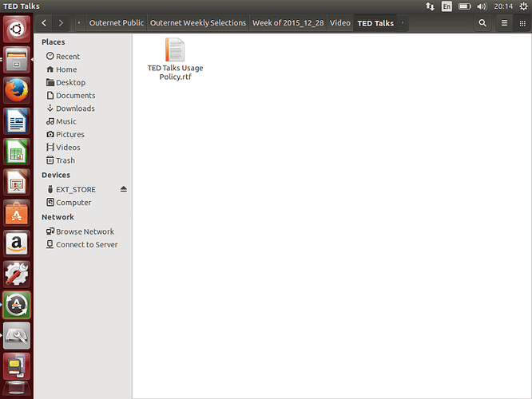
Task: Open the network indicator in top panel
Action: point(431,6)
